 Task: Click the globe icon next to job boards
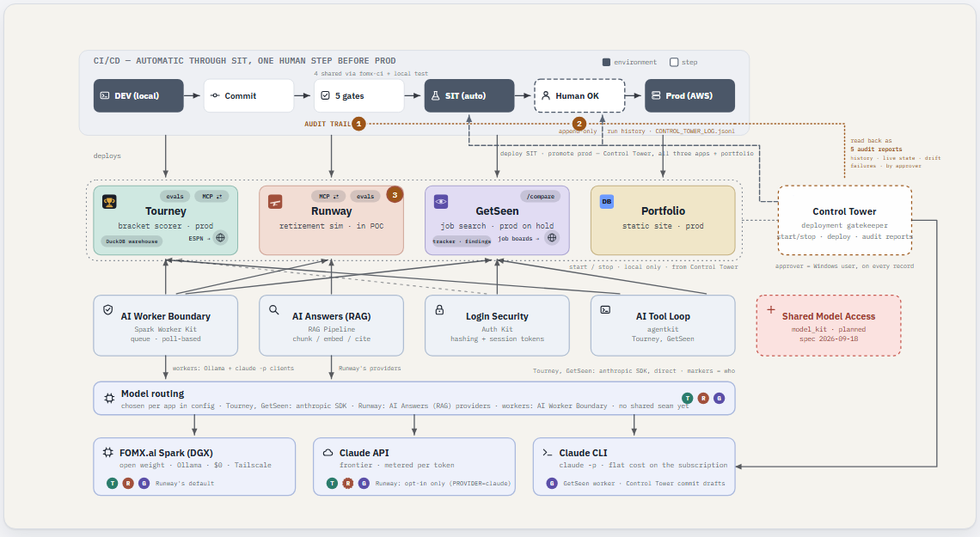click(x=551, y=238)
